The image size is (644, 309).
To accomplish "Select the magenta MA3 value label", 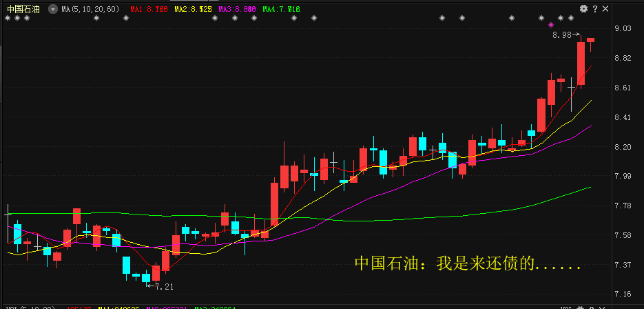I will (x=238, y=10).
